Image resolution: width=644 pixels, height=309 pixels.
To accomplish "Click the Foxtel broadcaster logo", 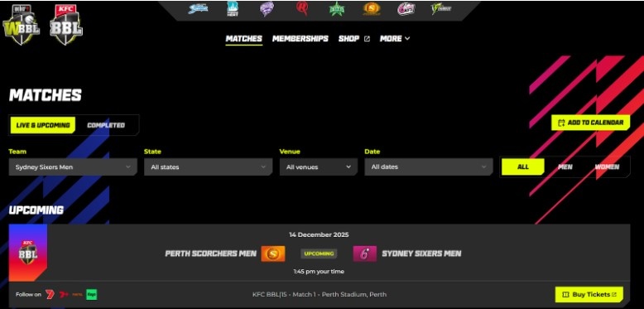I will pyautogui.click(x=77, y=295).
